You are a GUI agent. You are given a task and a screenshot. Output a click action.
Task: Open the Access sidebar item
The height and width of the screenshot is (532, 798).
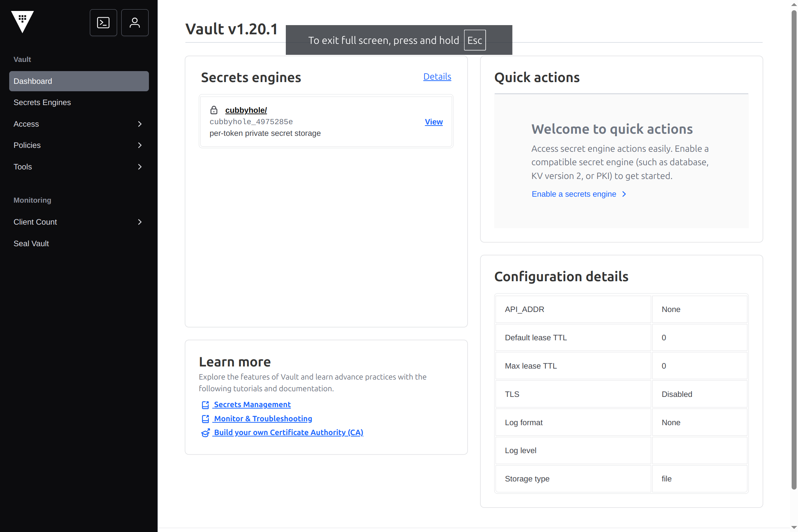pos(79,124)
